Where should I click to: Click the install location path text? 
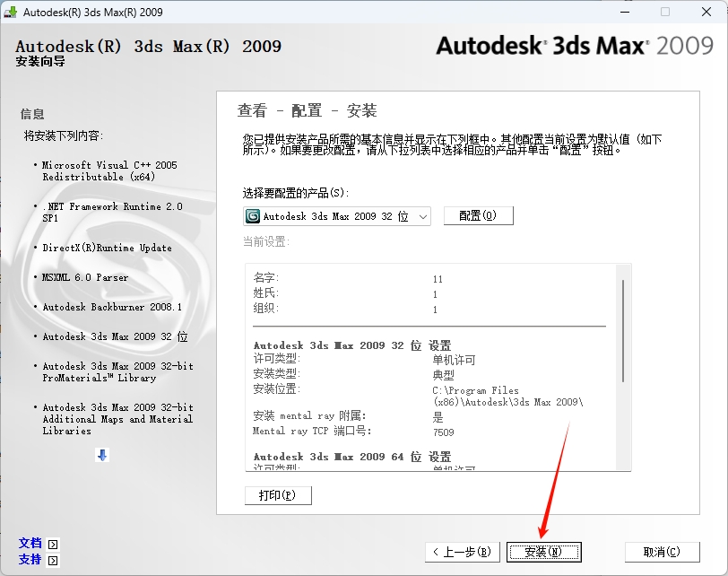tap(507, 397)
